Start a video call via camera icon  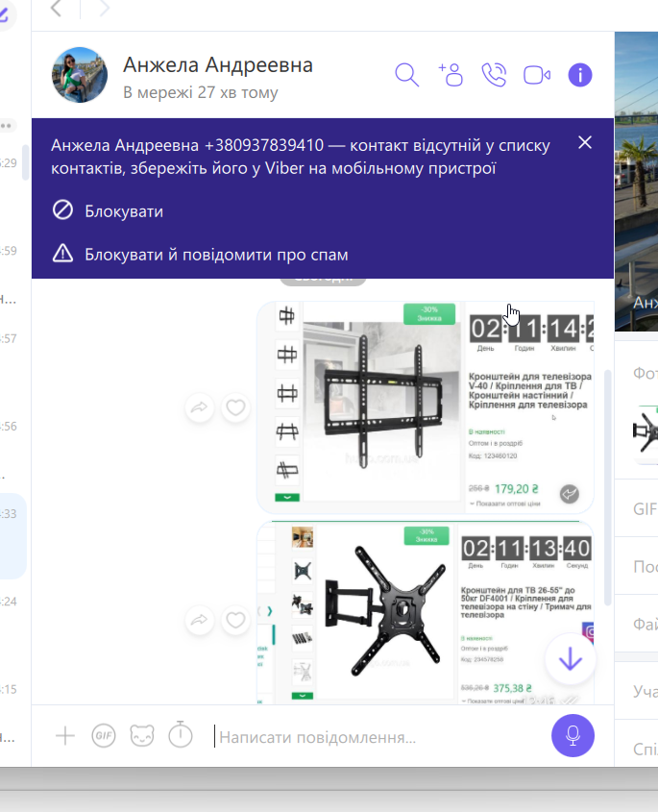(537, 75)
